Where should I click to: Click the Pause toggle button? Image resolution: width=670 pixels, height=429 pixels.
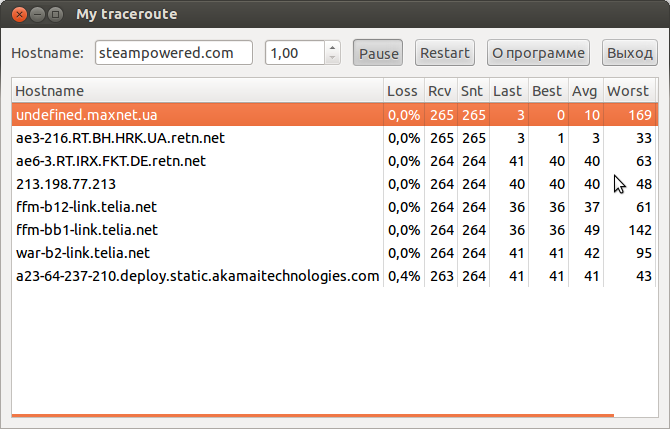pos(378,53)
